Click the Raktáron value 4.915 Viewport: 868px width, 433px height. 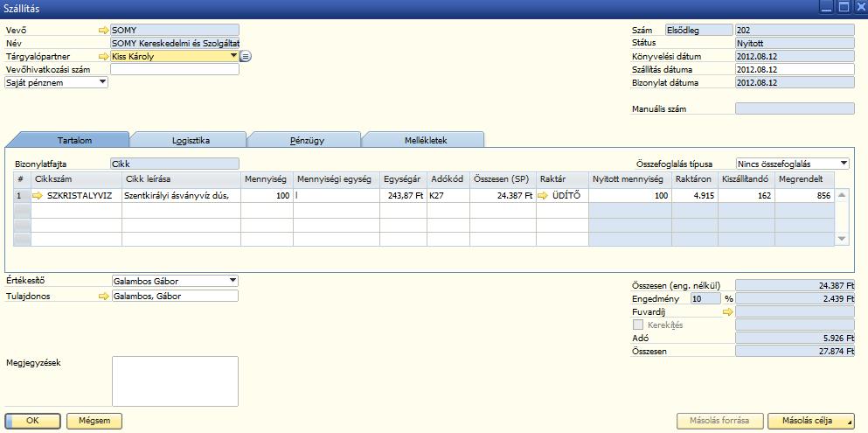695,195
